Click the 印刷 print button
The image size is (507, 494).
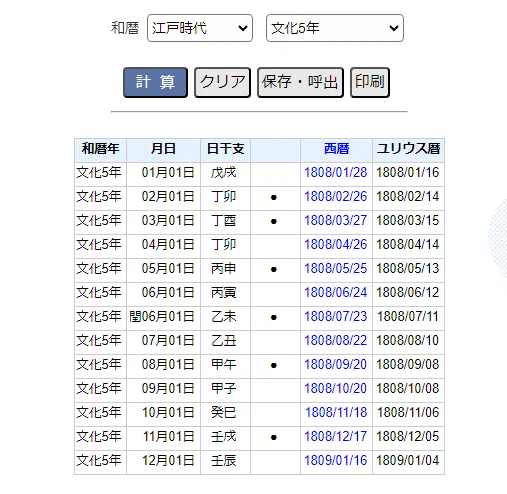click(370, 82)
